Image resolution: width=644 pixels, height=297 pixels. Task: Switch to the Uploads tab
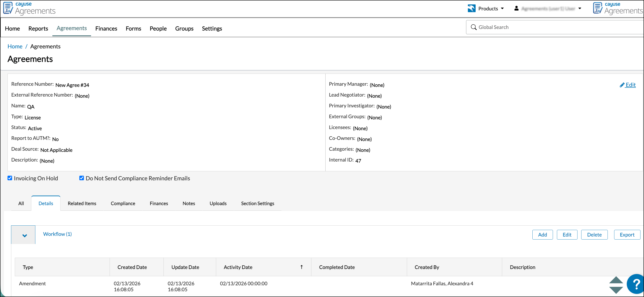(x=218, y=203)
